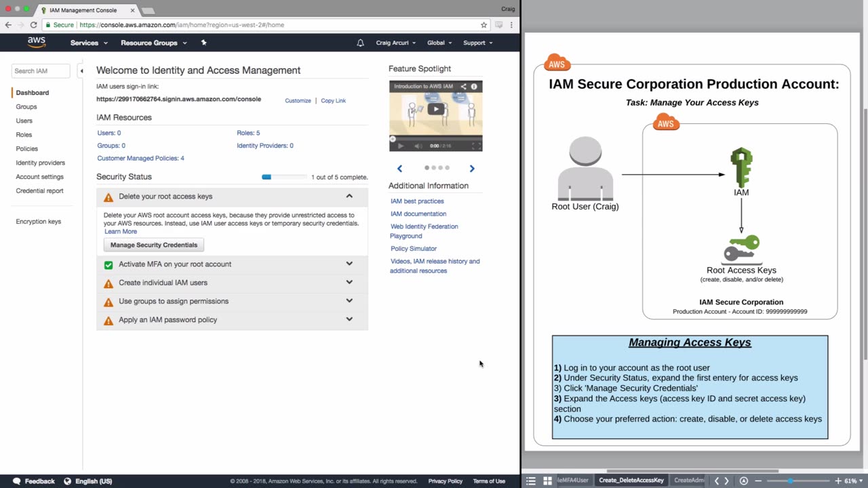Click the video progress scrubber bar

click(x=436, y=139)
